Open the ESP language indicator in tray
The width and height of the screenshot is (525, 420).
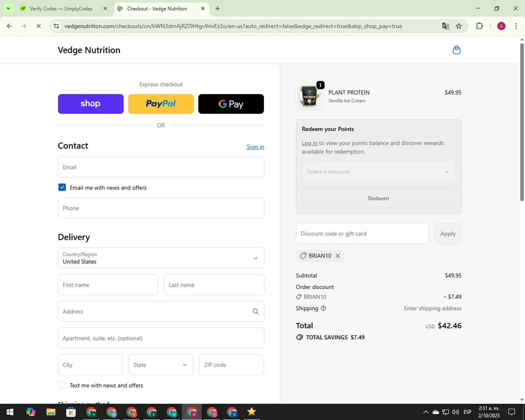point(467,412)
